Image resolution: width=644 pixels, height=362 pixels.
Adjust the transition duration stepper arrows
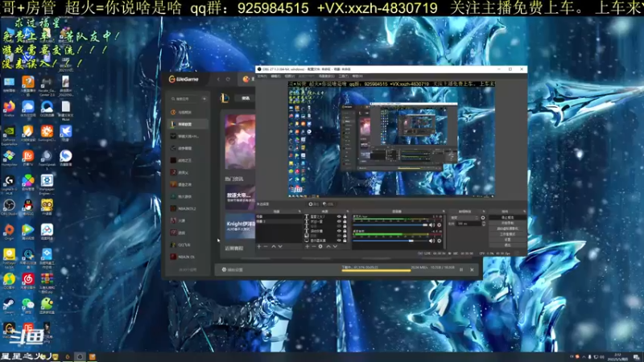(484, 224)
